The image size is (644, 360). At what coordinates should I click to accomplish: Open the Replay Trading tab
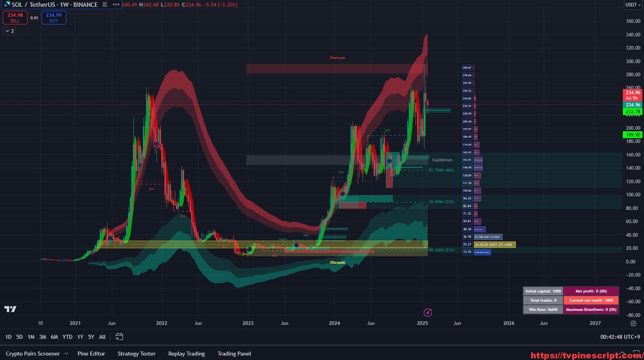pos(186,354)
